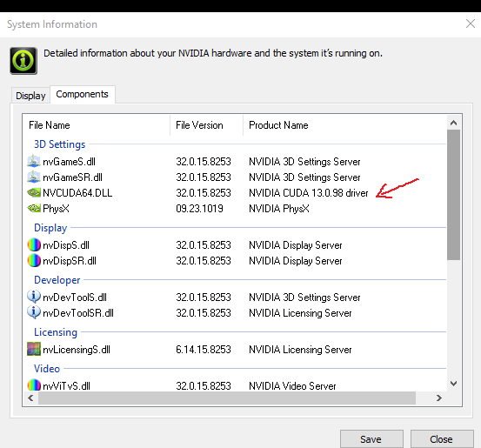Click the NVCUDA64.DLL NVIDIA eye icon

[34, 193]
